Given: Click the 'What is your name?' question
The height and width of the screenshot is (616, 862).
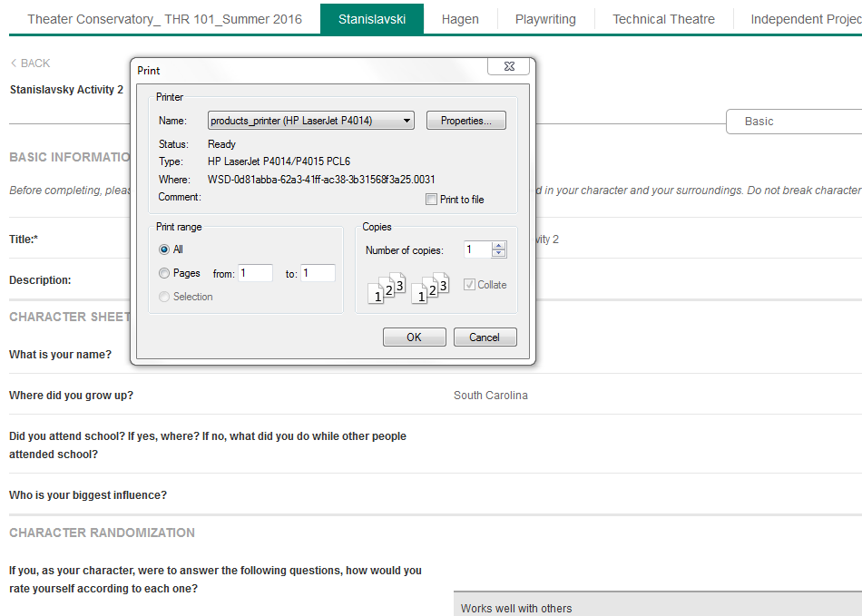Looking at the screenshot, I should pos(60,355).
